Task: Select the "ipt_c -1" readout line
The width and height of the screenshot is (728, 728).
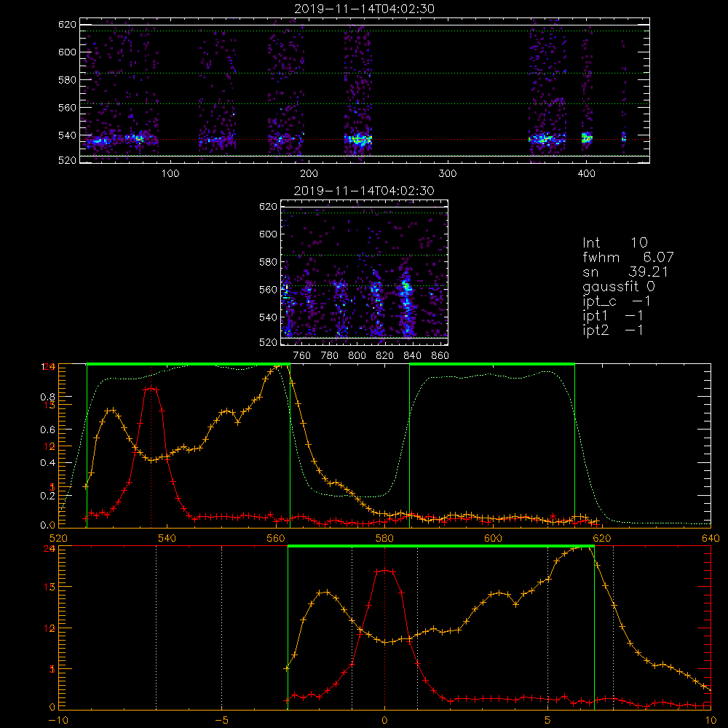Action: pyautogui.click(x=617, y=301)
